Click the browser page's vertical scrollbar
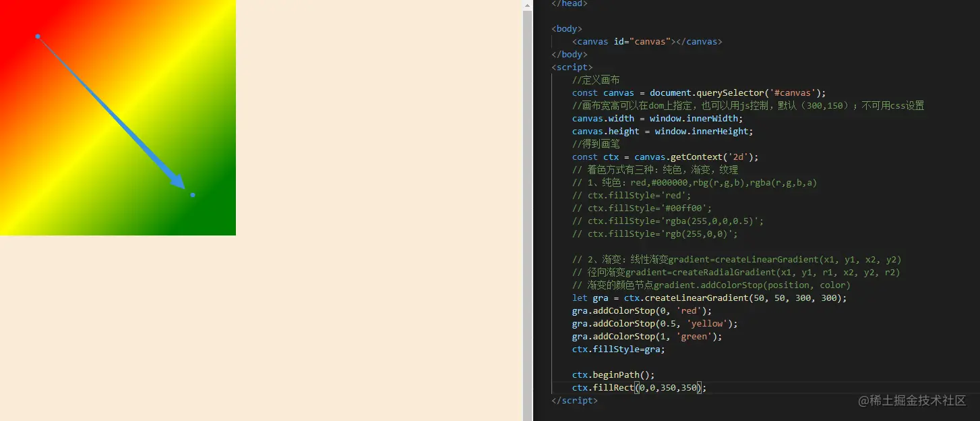The height and width of the screenshot is (421, 980). 527,210
